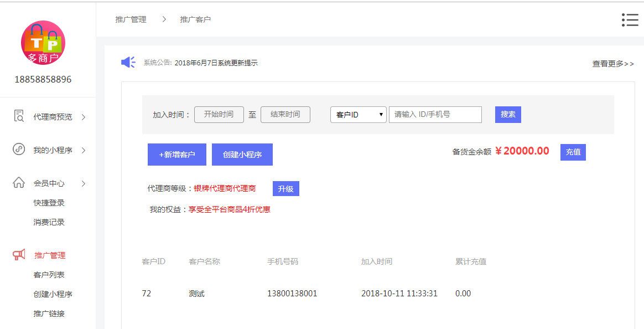Click the promotion management megaphone icon
This screenshot has width=644, height=329.
point(19,255)
